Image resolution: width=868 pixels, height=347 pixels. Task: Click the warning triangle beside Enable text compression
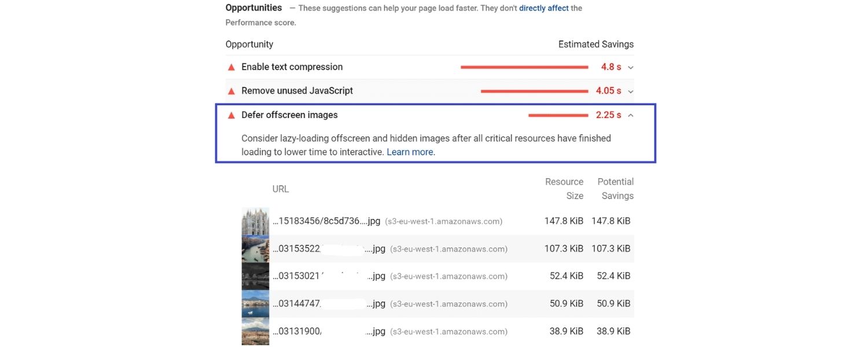(x=231, y=67)
